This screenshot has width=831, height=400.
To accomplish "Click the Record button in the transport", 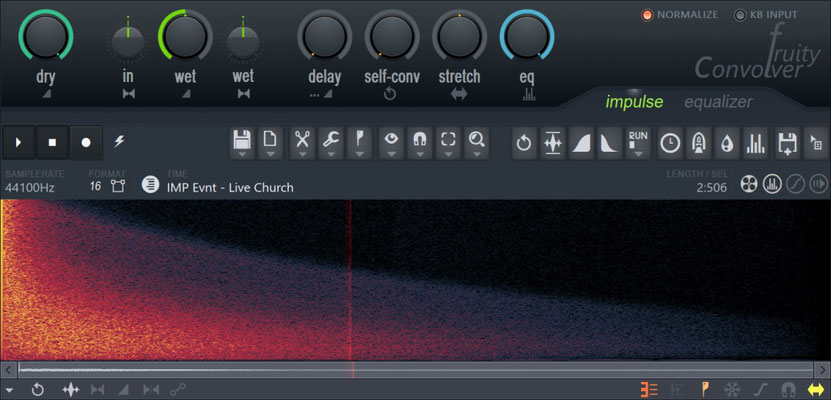I will tap(86, 143).
